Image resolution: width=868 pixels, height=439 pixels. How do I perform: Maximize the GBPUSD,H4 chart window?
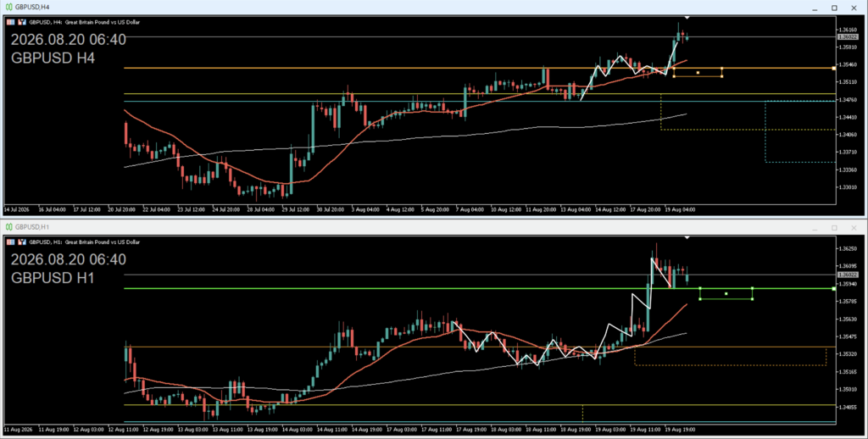pyautogui.click(x=834, y=8)
